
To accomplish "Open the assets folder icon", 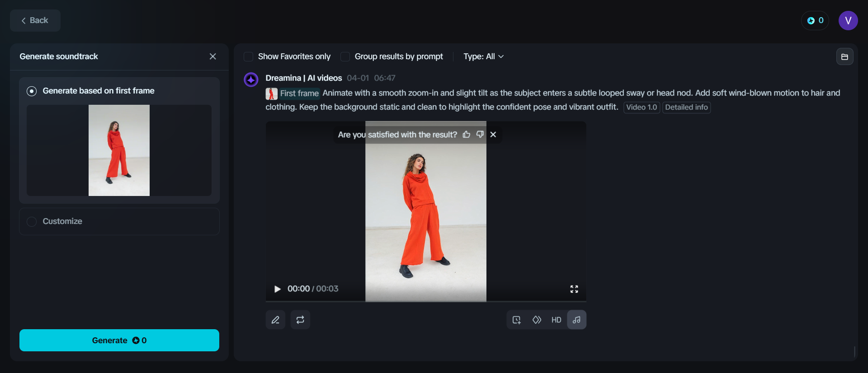I will click(x=844, y=56).
